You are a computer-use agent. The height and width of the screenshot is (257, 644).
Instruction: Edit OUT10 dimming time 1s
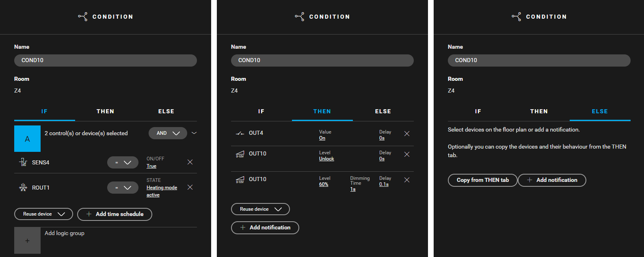[353, 189]
